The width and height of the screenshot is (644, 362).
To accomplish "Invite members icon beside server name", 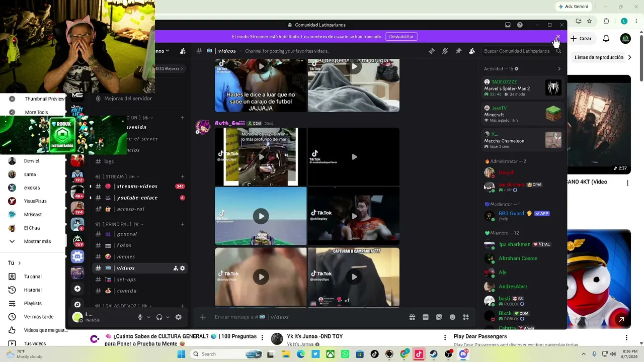I will [183, 51].
